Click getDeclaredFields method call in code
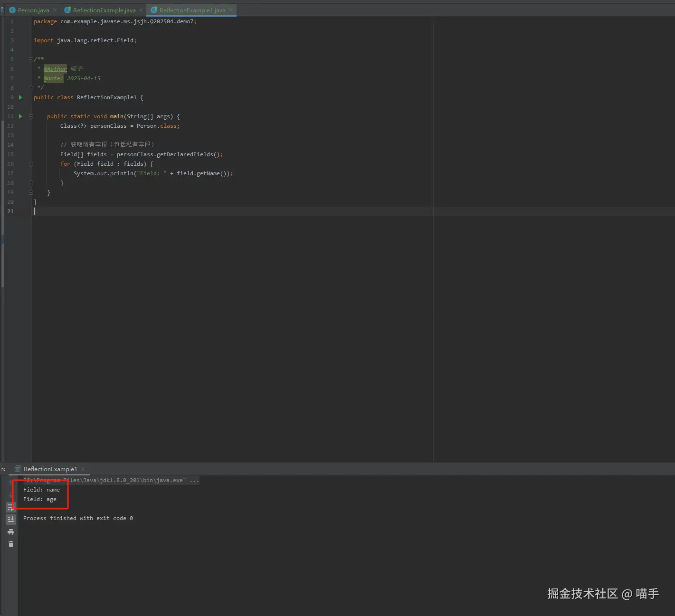 pyautogui.click(x=185, y=154)
